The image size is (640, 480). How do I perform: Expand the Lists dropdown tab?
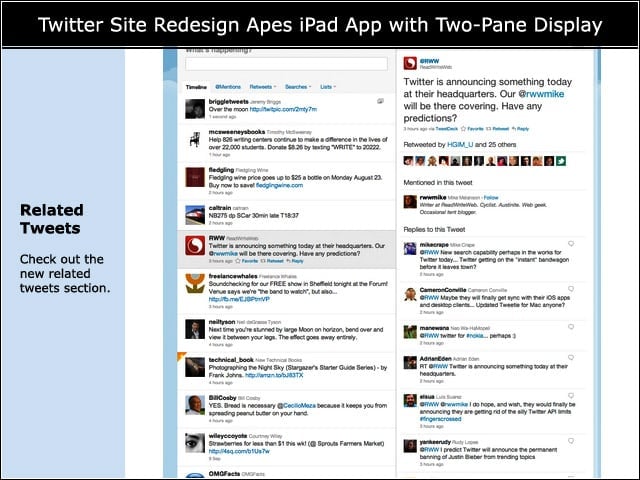click(328, 87)
